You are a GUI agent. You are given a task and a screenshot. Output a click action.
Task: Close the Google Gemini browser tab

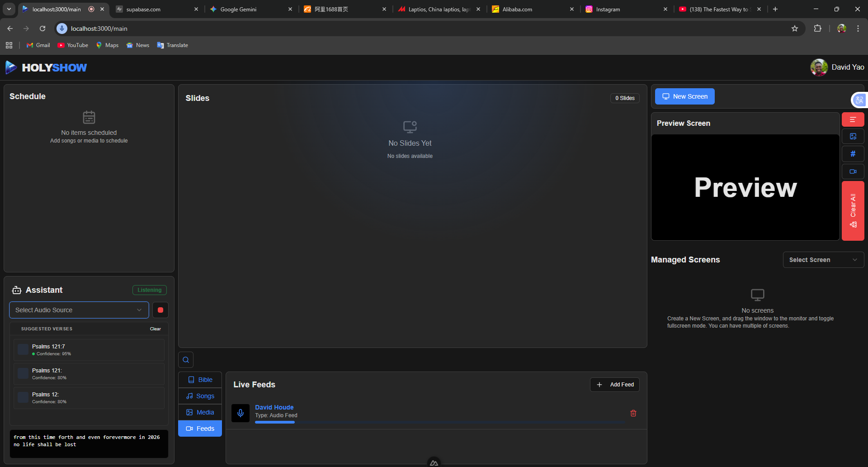290,9
